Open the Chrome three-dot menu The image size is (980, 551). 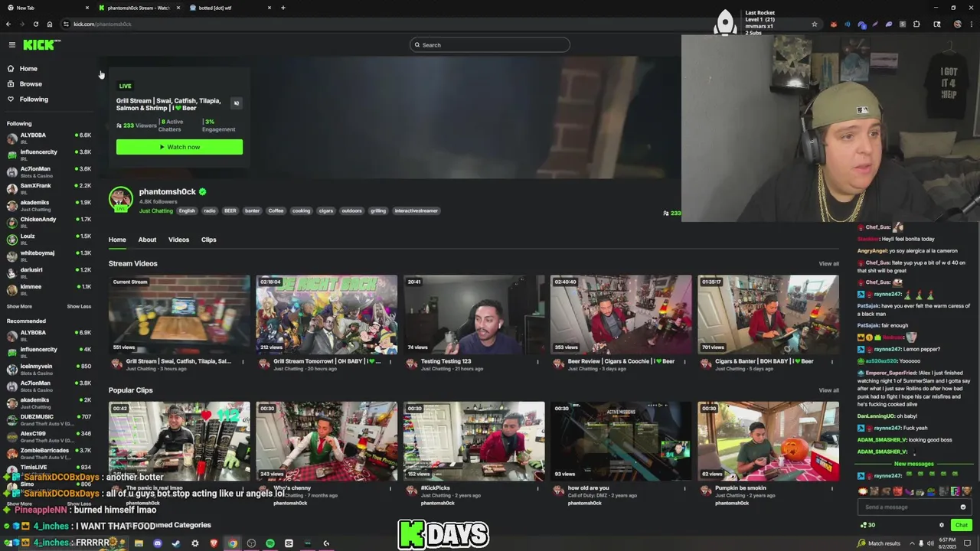tap(972, 24)
